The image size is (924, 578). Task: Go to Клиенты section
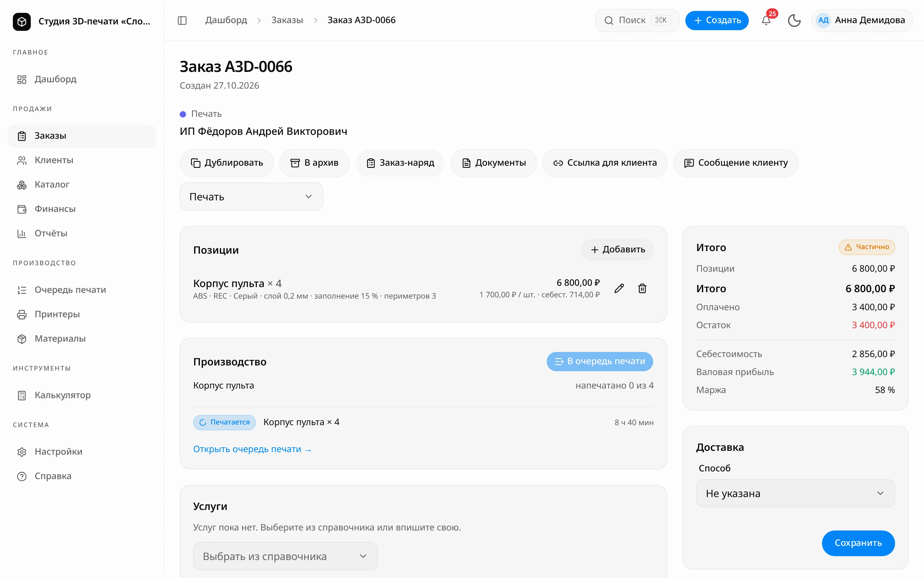(82, 160)
